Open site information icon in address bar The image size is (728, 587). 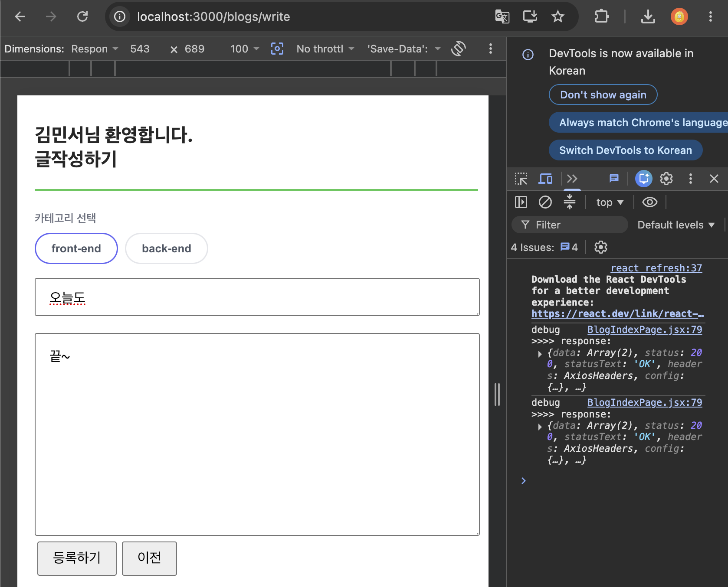(120, 16)
